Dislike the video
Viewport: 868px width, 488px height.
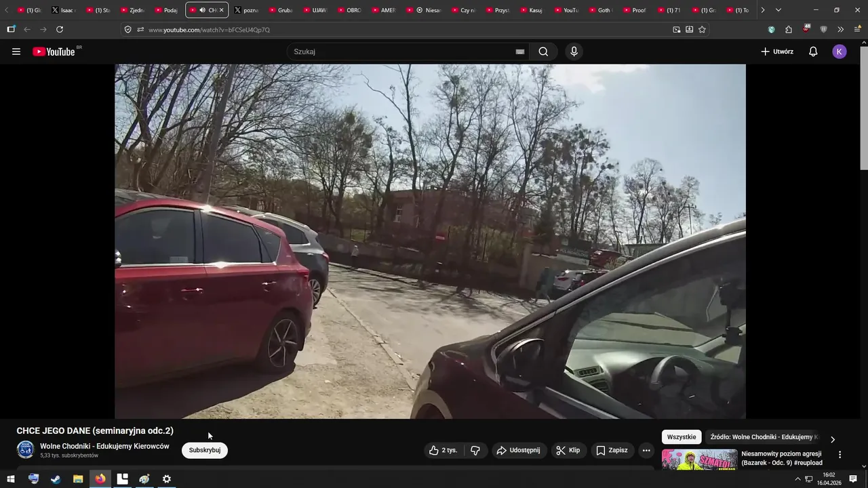[475, 450]
